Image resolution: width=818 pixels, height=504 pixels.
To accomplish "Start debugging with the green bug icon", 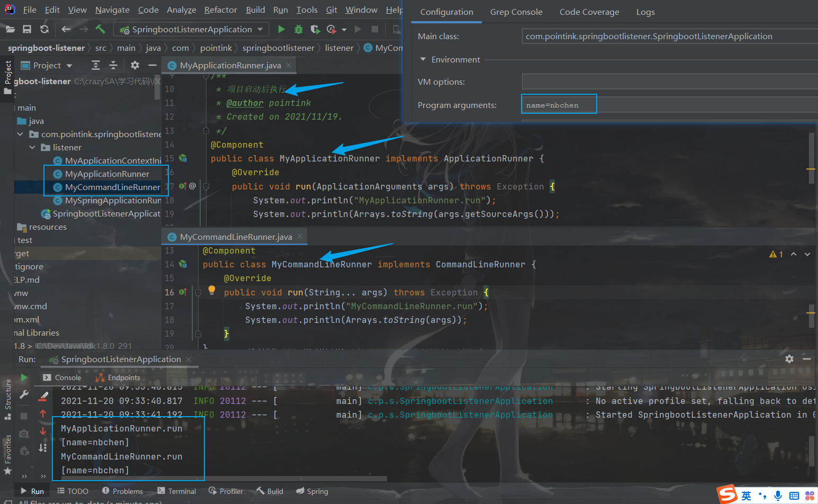I will tap(299, 29).
